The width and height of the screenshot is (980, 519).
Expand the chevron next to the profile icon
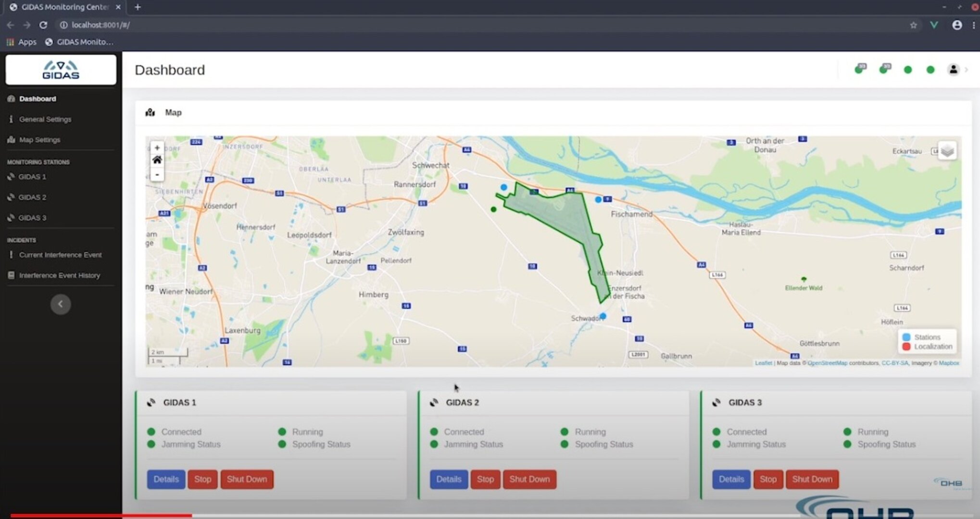[x=967, y=70]
